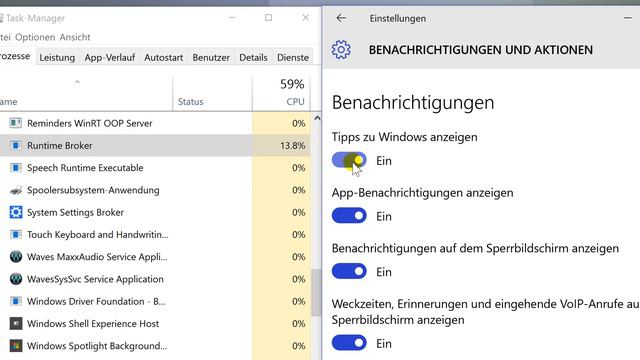Select Windows Shell Experience Host process

tap(155, 324)
